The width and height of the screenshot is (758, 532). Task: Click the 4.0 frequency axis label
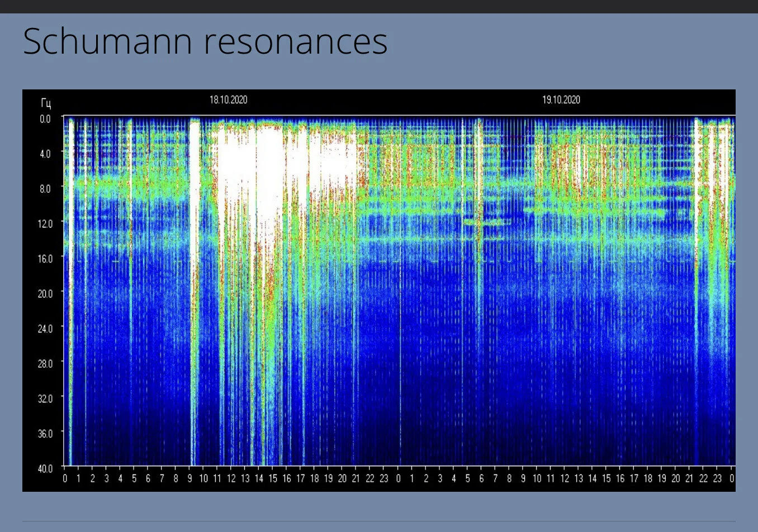click(x=45, y=154)
